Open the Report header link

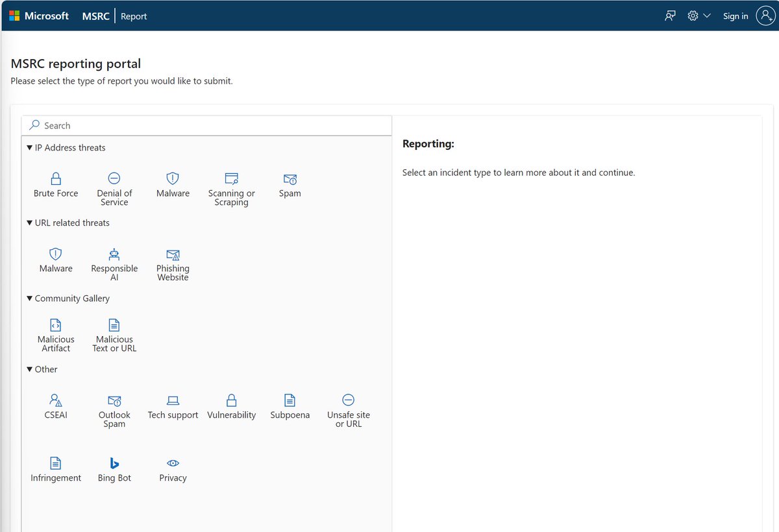[134, 16]
